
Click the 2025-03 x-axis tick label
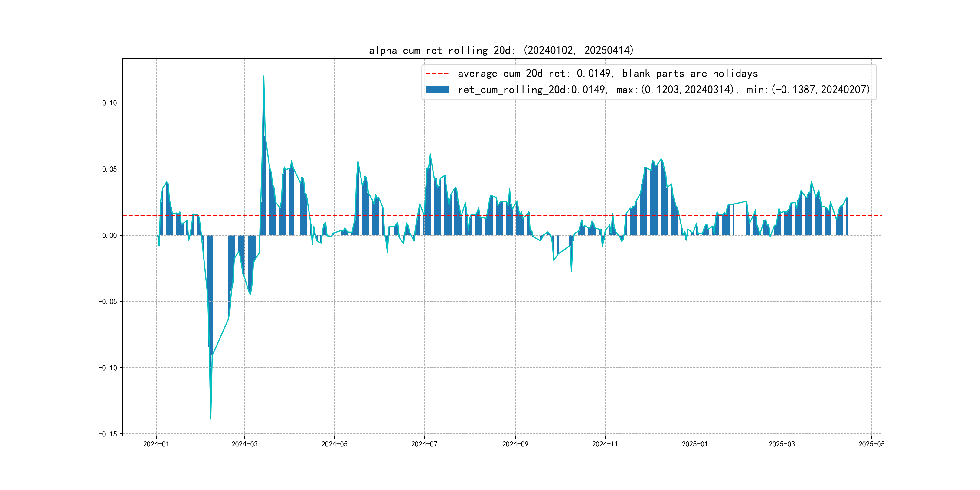pos(782,444)
